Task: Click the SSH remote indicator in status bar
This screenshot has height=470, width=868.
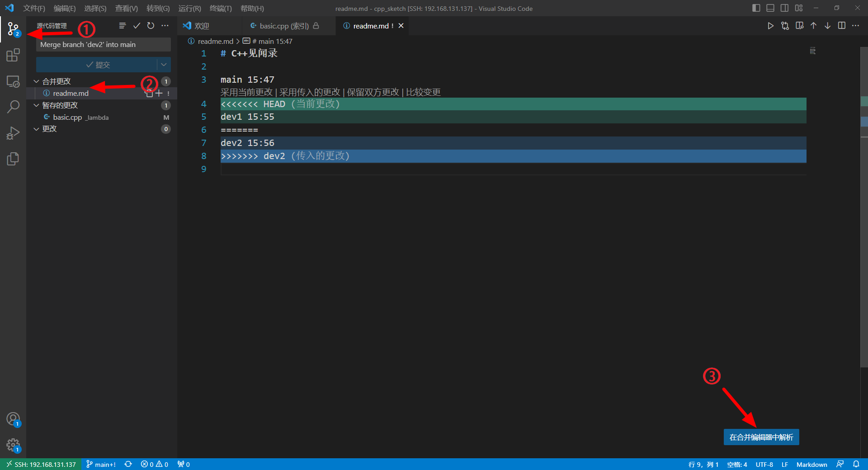Action: [41, 464]
